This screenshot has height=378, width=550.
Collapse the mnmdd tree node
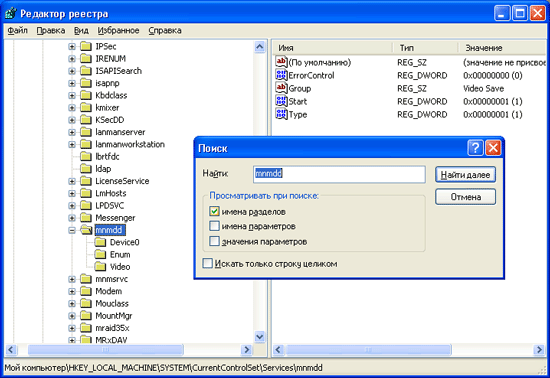click(x=72, y=230)
